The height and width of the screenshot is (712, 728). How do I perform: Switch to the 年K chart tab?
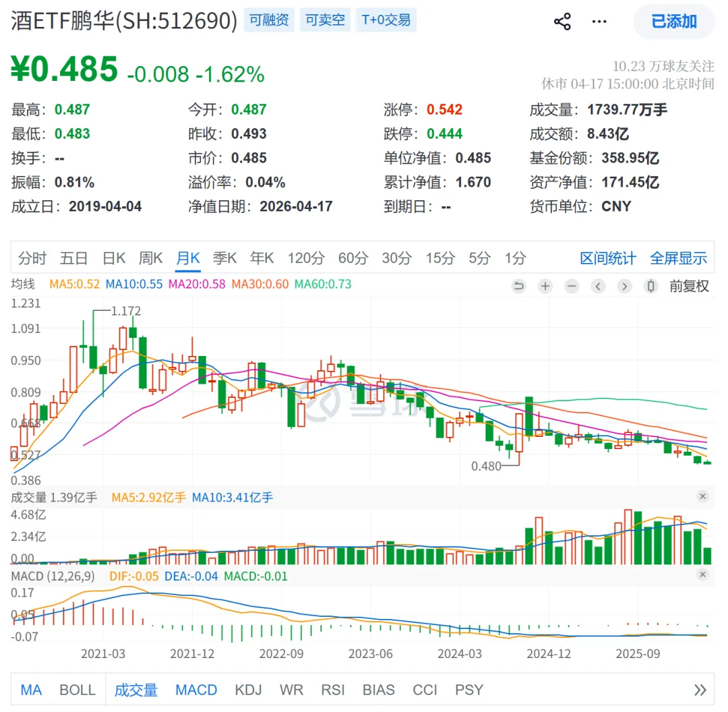click(x=262, y=258)
